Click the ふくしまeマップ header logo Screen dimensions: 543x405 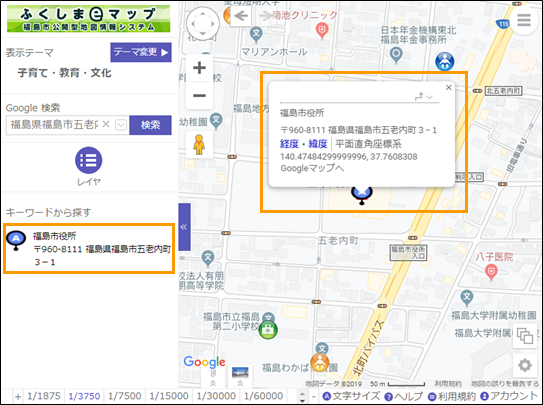[x=89, y=19]
